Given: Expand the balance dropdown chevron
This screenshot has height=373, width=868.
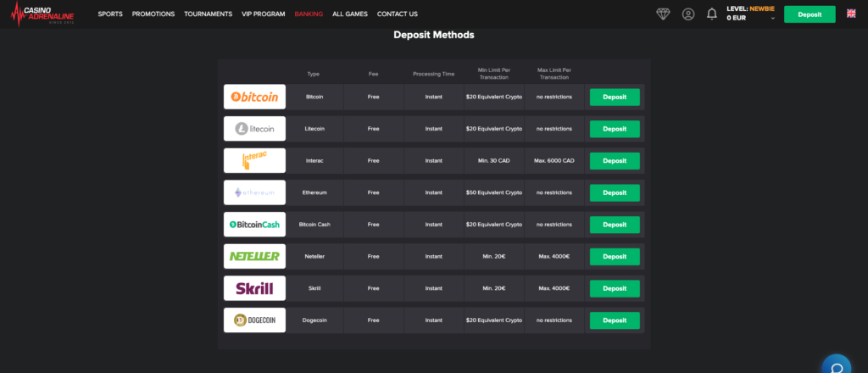Looking at the screenshot, I should [x=773, y=19].
